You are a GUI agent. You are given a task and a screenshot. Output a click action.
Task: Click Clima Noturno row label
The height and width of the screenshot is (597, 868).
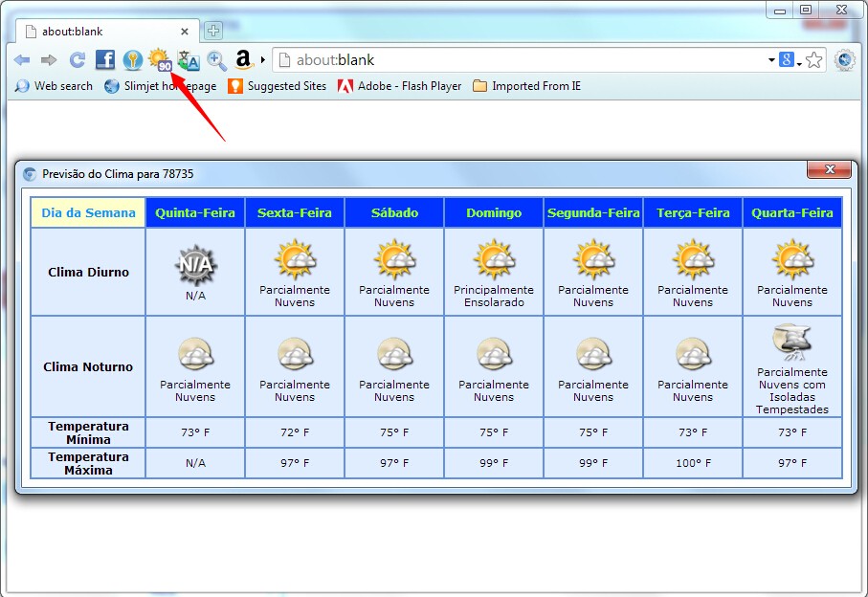88,366
